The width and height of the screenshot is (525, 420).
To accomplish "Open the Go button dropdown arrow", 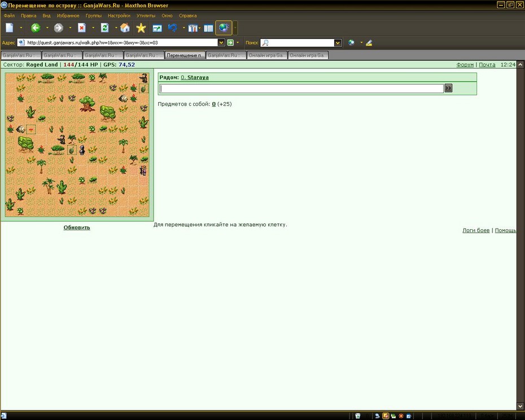I will (x=238, y=42).
